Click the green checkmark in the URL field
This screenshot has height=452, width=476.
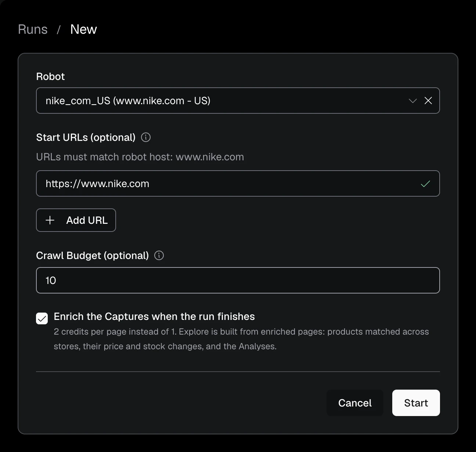425,184
